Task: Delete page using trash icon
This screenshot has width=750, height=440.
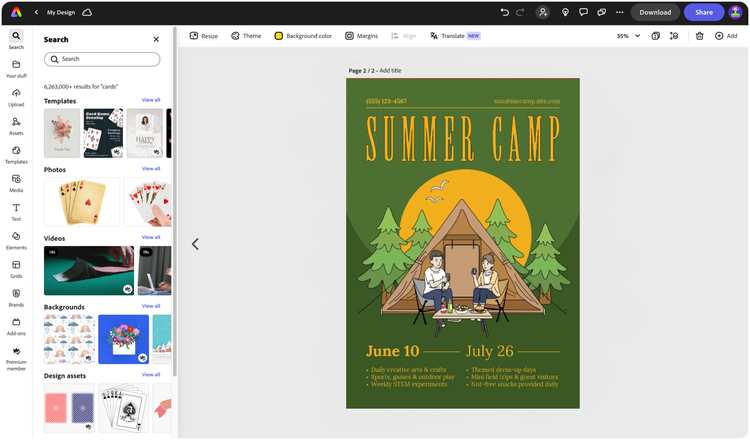Action: coord(699,36)
